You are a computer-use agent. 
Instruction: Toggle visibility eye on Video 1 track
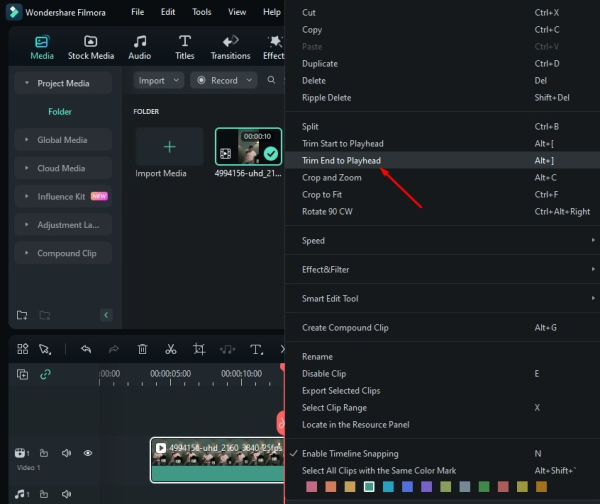tap(88, 453)
